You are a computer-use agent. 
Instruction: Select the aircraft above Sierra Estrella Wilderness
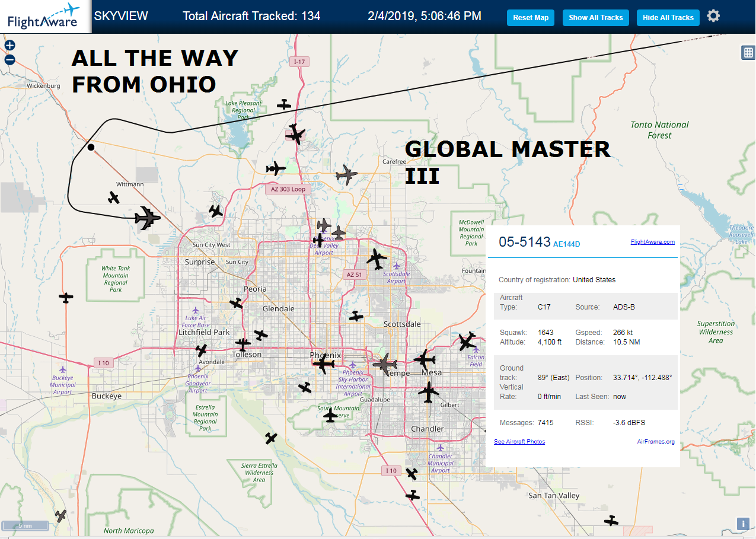[x=271, y=438]
